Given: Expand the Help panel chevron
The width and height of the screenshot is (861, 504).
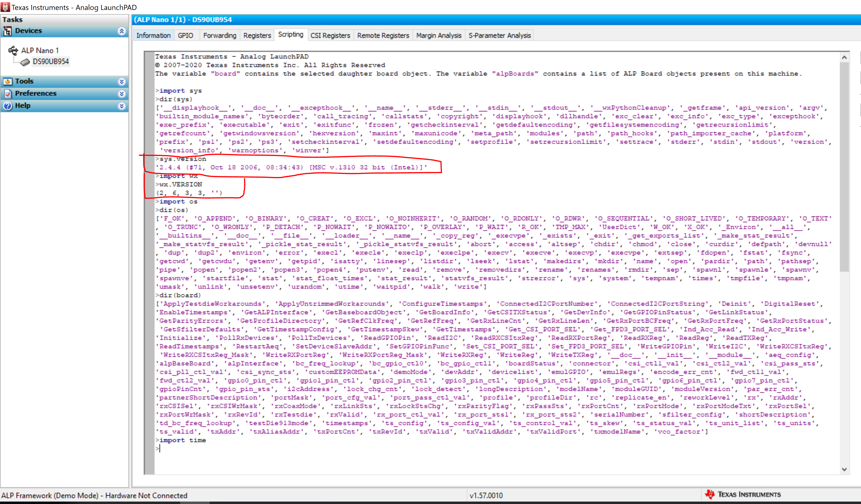Looking at the screenshot, I should pos(121,106).
